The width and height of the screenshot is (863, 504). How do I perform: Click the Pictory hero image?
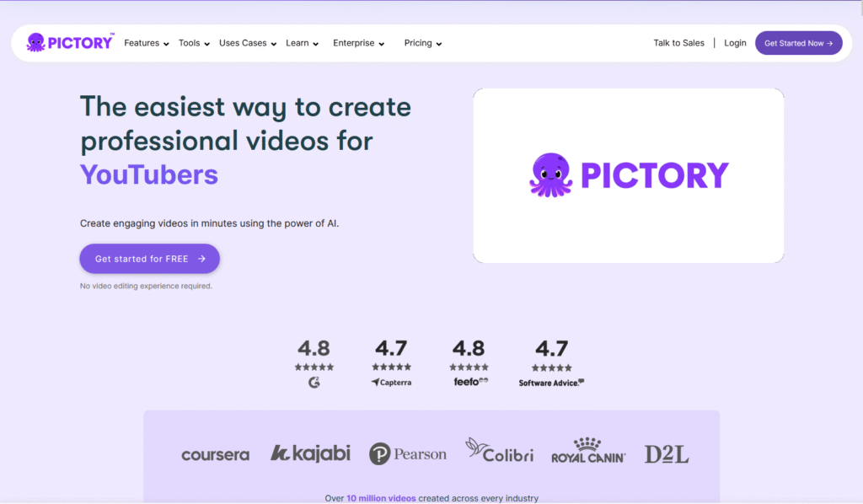[629, 175]
